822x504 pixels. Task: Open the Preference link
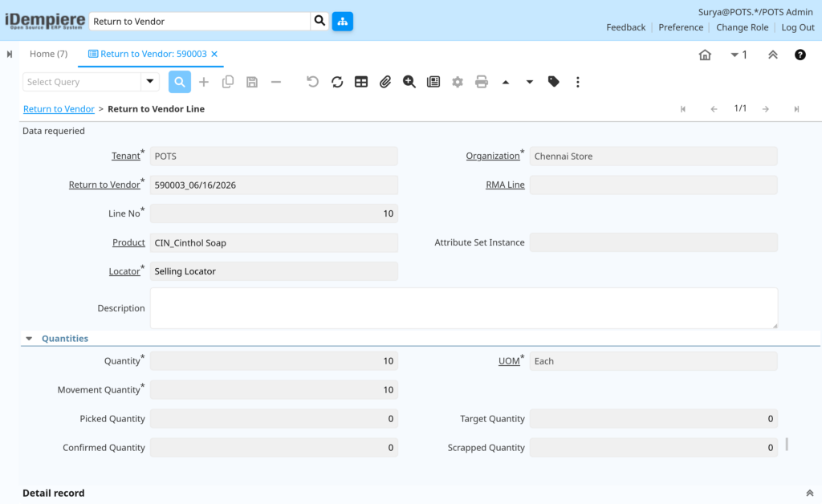[x=681, y=27]
